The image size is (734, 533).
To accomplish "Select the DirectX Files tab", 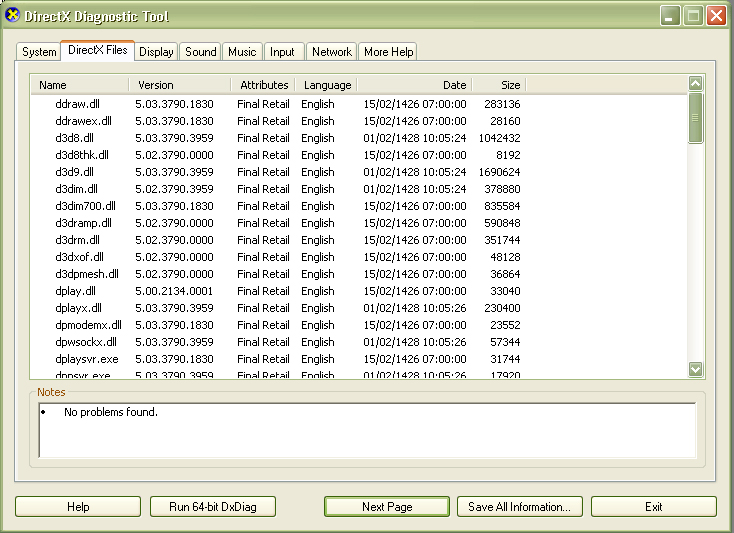I will pyautogui.click(x=97, y=50).
